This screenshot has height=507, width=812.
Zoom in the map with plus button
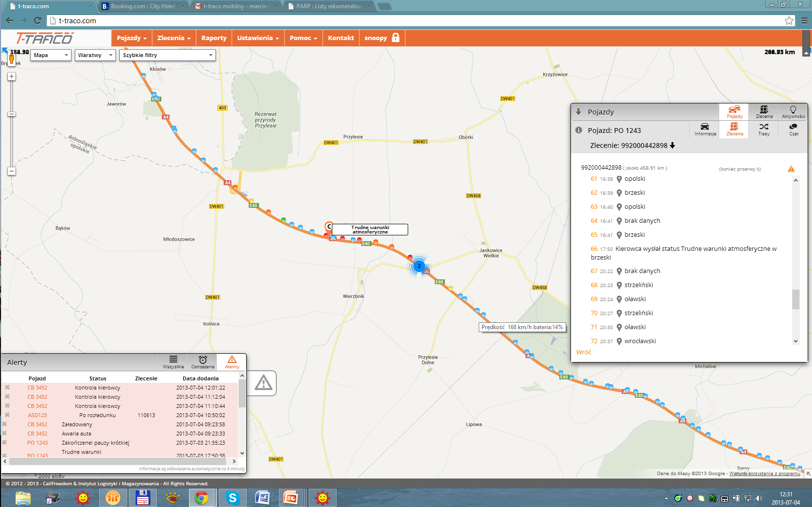coord(12,76)
